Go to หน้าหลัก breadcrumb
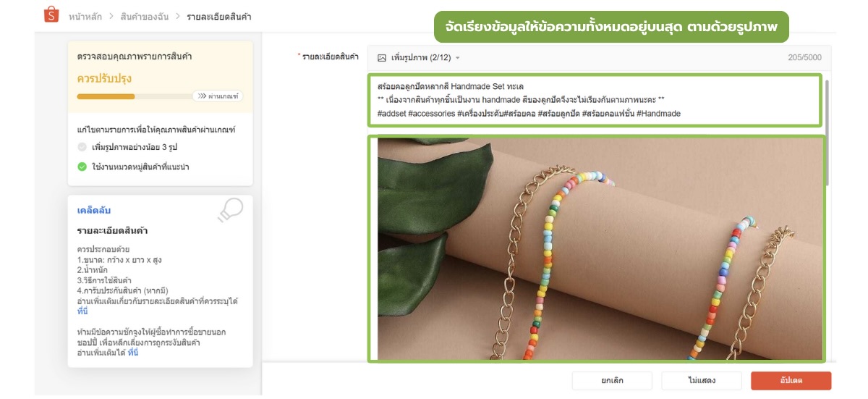The height and width of the screenshot is (399, 868). pos(86,16)
